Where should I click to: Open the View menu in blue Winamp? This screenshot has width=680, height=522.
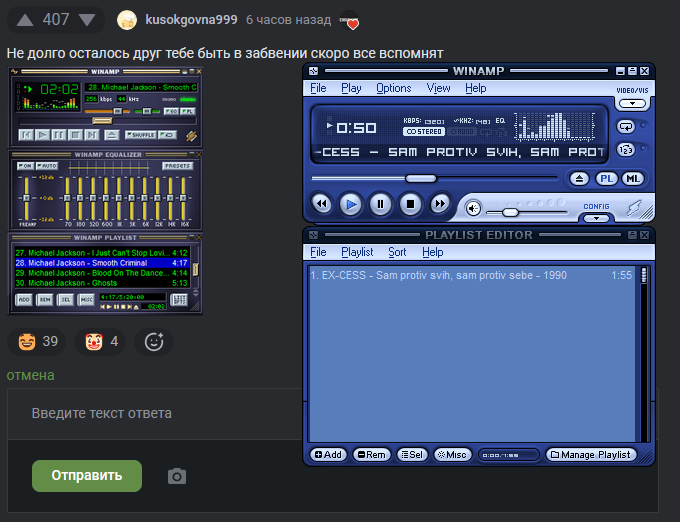pos(438,88)
